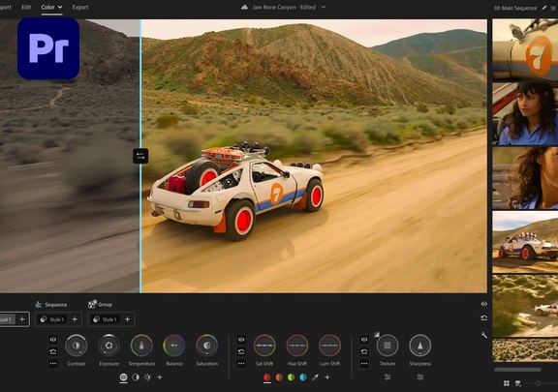Open more options for HSL shift group
Image resolution: width=558 pixels, height=392 pixels.
coord(241,364)
